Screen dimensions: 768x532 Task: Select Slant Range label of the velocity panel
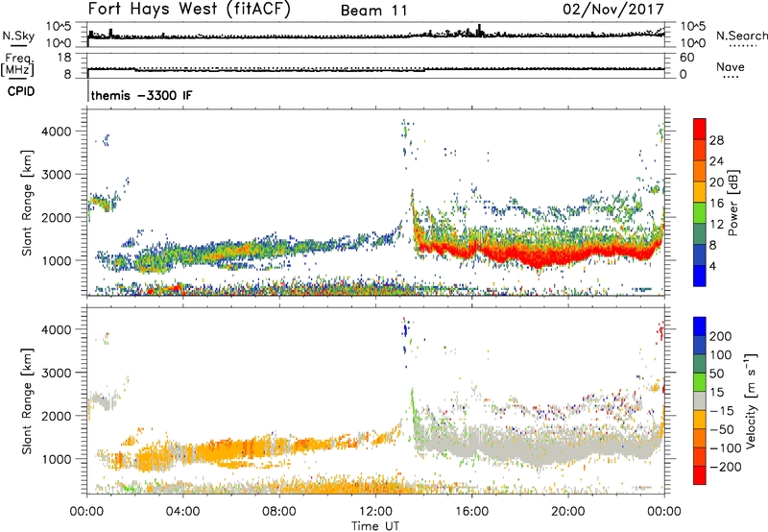click(x=27, y=401)
